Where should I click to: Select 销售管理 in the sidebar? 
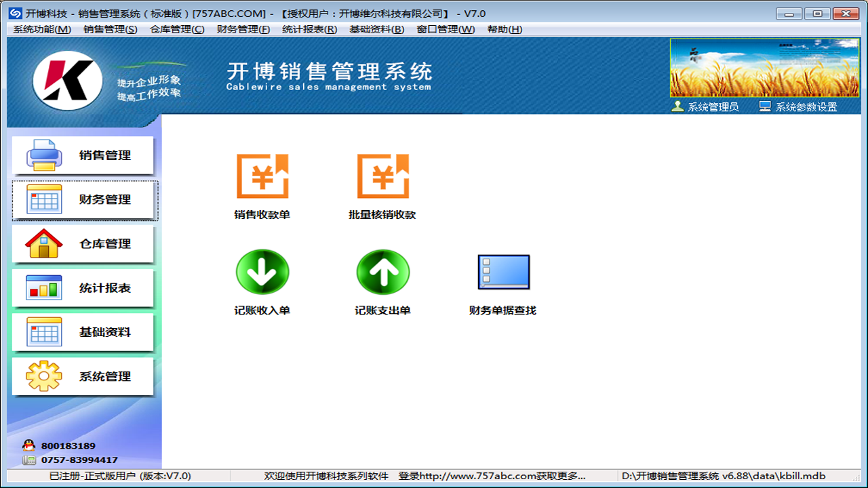coord(83,155)
